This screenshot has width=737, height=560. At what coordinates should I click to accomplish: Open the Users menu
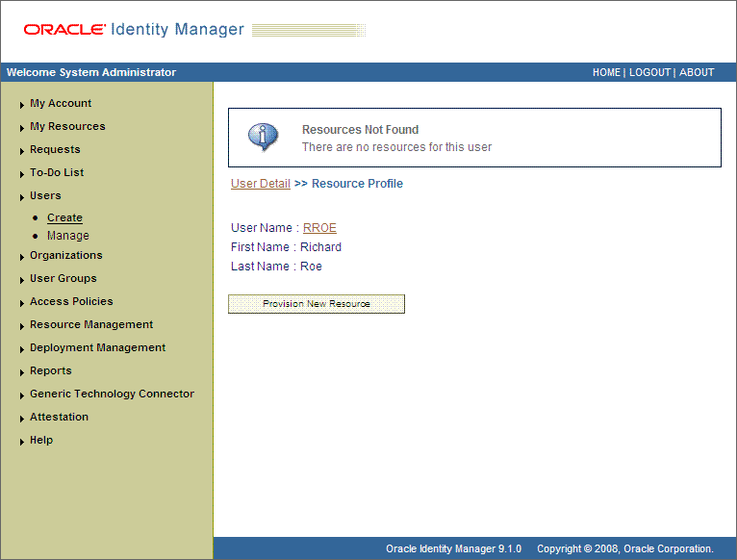[45, 195]
